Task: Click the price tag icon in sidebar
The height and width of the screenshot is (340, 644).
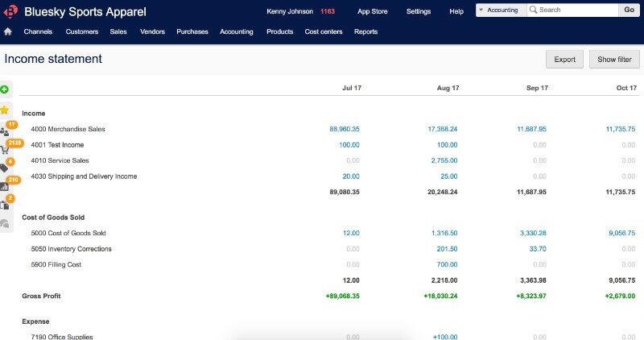Action: point(5,168)
